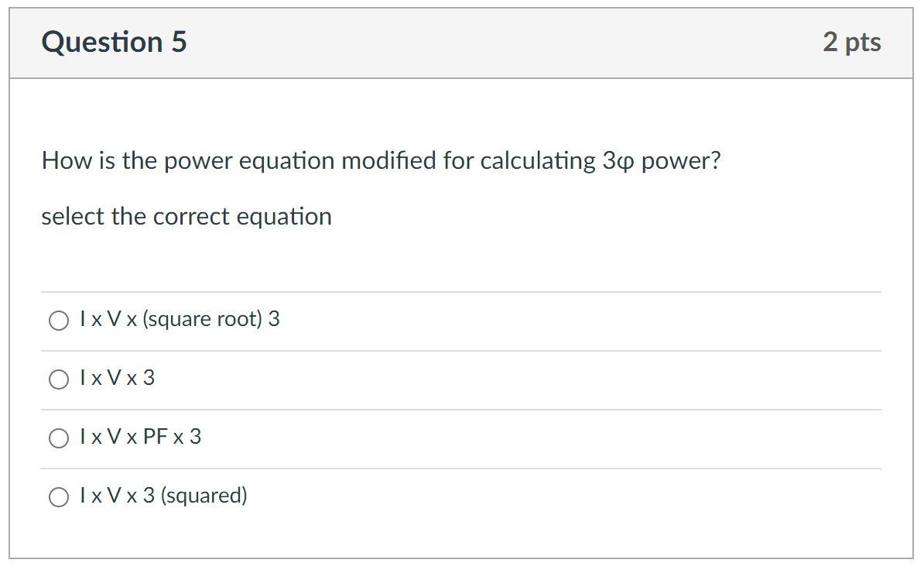This screenshot has height=570, width=924.
Task: Click the 'Question 5' heading
Action: (x=114, y=43)
